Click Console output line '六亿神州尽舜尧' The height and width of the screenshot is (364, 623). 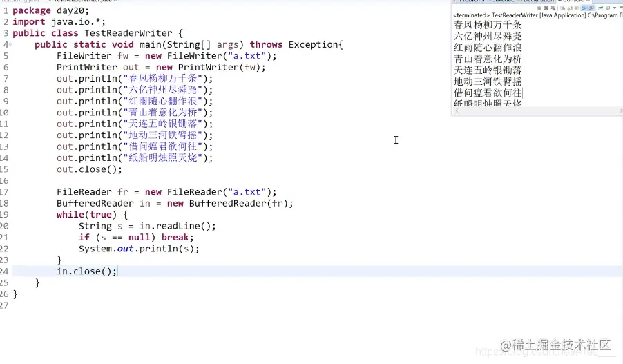pyautogui.click(x=488, y=36)
